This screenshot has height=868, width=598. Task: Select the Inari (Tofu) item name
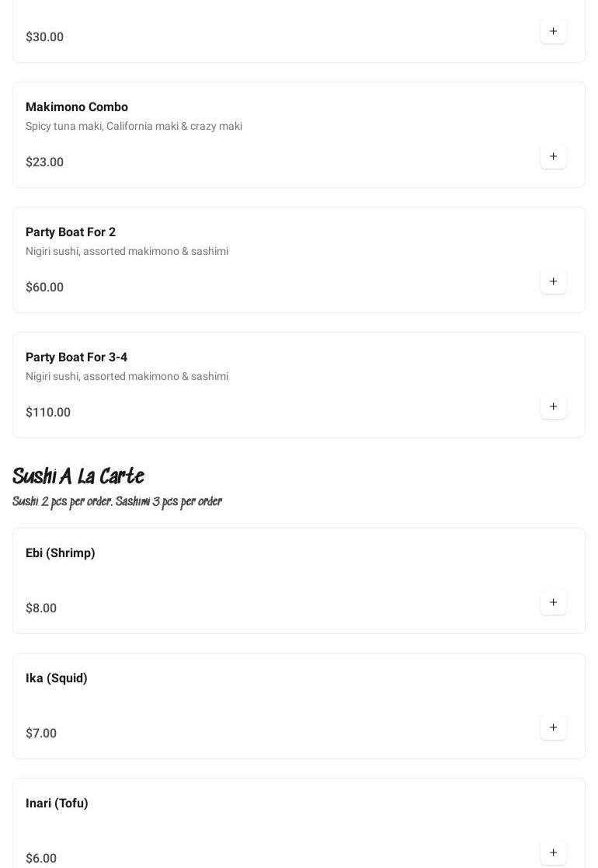click(x=57, y=804)
